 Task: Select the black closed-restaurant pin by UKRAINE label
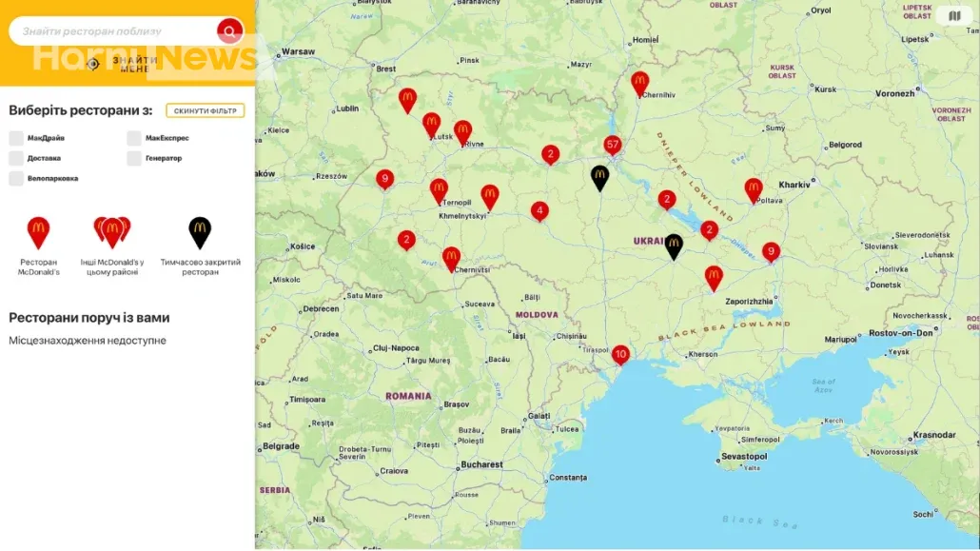pos(673,246)
